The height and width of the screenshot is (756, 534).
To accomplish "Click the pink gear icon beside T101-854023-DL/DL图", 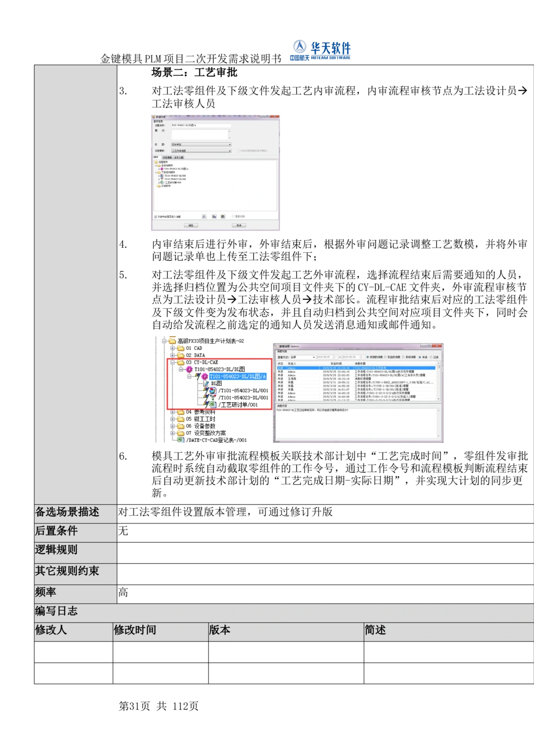I will click(189, 369).
